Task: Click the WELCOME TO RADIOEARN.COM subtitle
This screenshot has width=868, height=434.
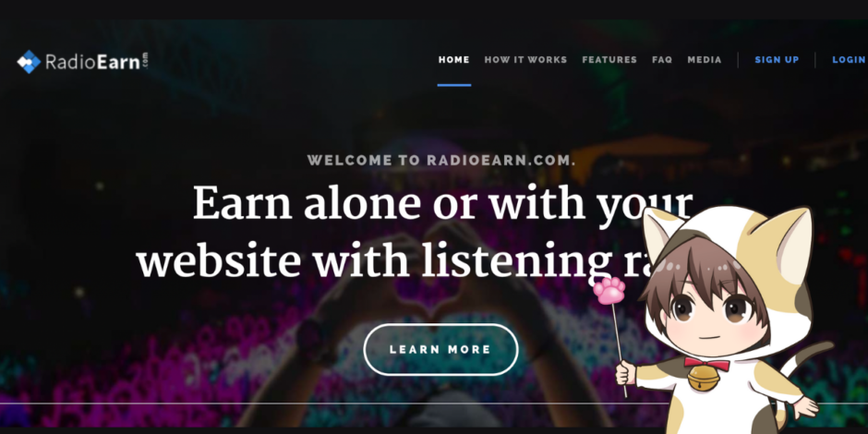Action: tap(441, 161)
